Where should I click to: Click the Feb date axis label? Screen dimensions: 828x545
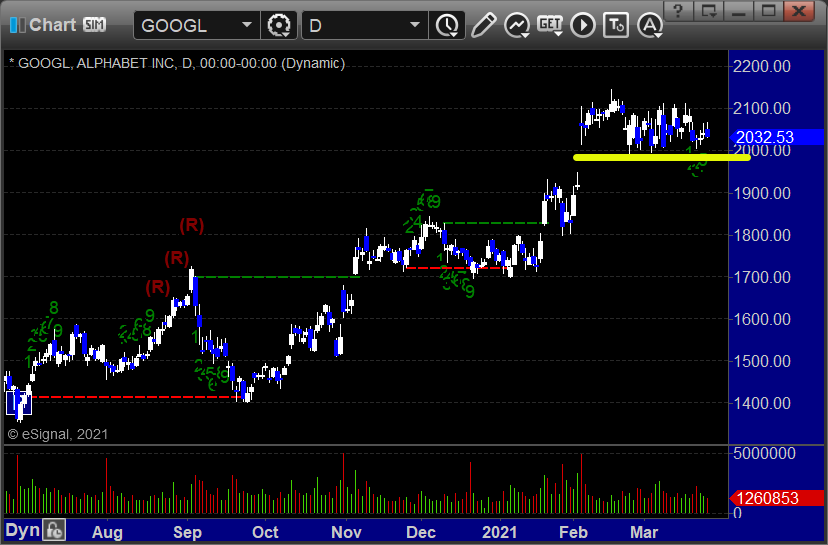point(573,532)
